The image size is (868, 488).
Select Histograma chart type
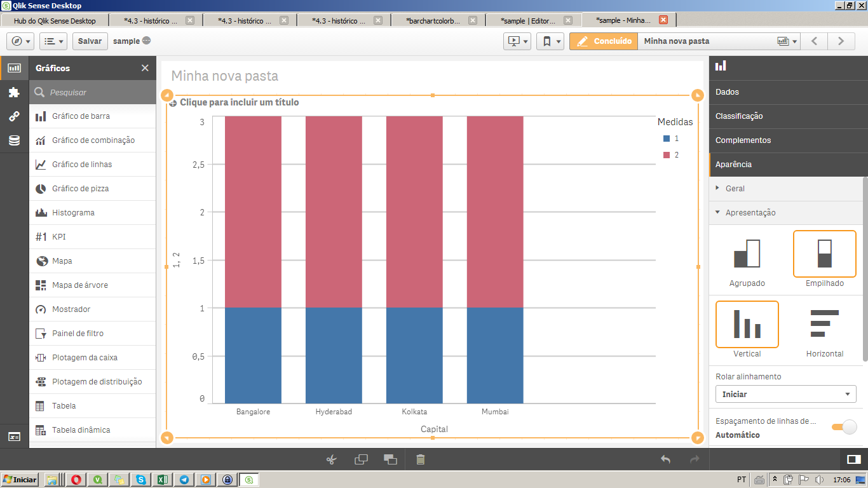coord(93,213)
